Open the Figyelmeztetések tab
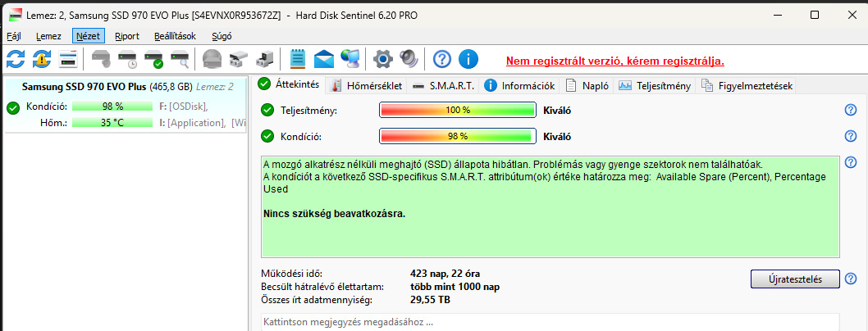This screenshot has height=331, width=868. point(747,86)
